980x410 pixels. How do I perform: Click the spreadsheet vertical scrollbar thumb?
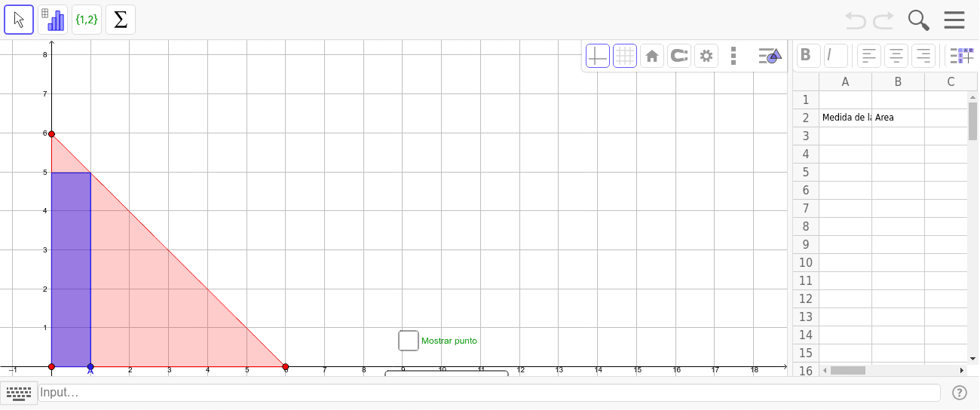972,121
